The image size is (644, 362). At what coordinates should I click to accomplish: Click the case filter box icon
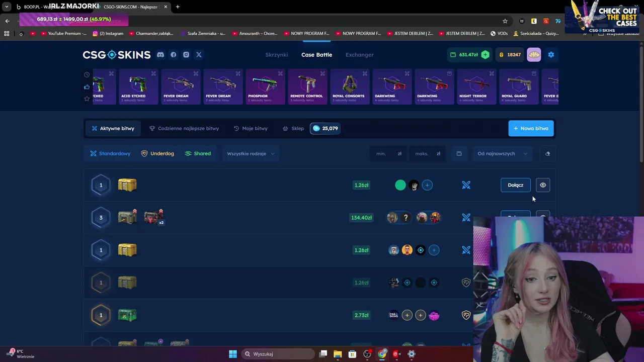pos(459,154)
